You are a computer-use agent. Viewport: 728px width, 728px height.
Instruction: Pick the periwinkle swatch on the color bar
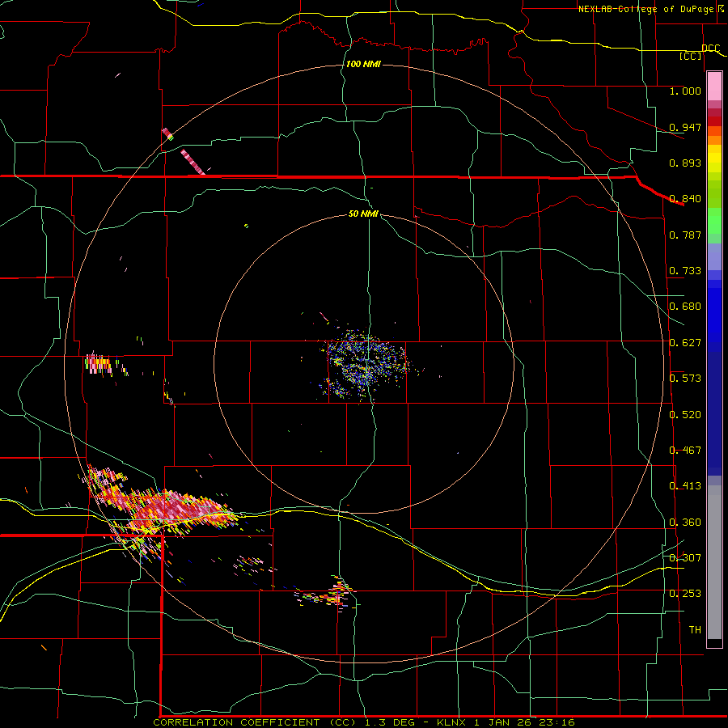[714, 256]
